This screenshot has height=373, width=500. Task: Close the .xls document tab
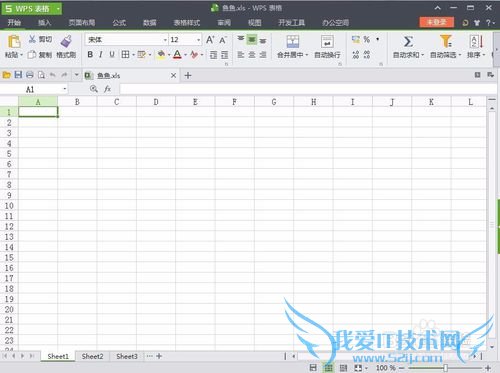point(173,75)
